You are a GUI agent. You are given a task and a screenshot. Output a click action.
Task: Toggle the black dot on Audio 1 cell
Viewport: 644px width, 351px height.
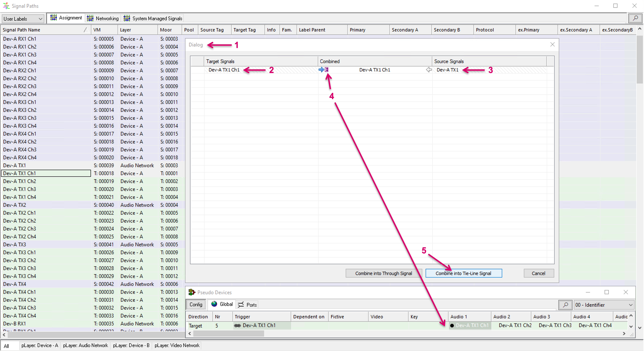pos(452,326)
